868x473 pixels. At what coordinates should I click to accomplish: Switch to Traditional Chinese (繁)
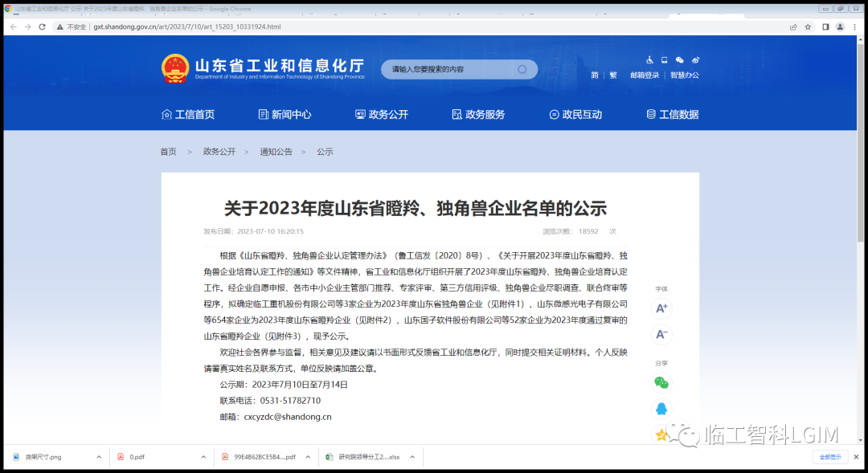(613, 75)
